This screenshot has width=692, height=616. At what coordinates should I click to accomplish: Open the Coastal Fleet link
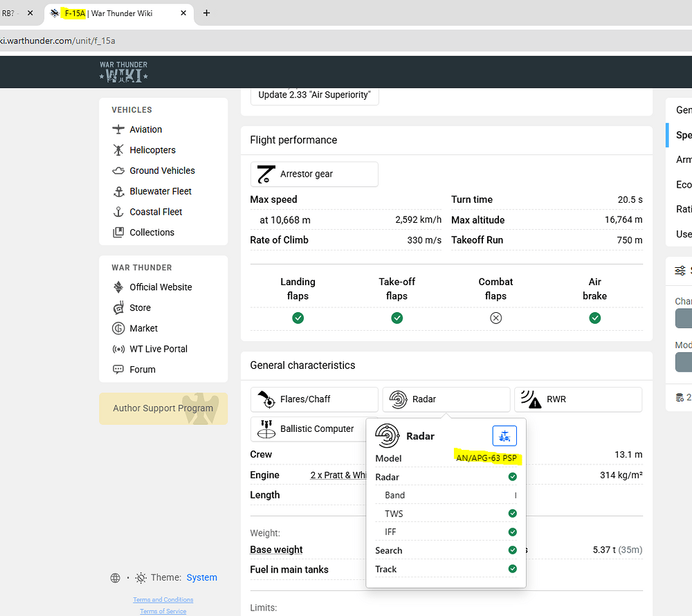(x=156, y=212)
